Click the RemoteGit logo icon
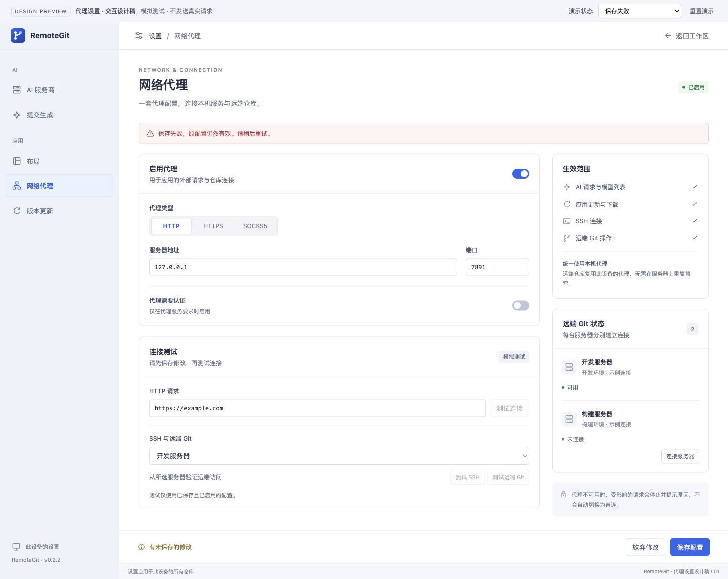 point(18,35)
